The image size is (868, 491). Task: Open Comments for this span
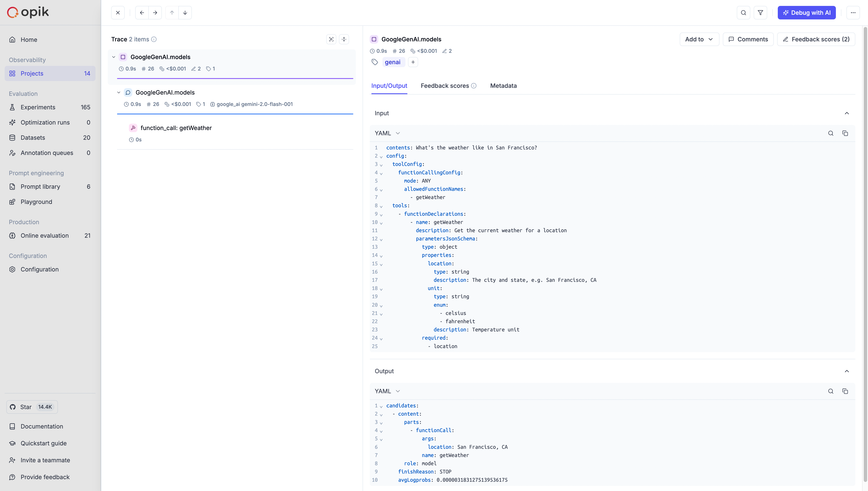[x=748, y=39]
